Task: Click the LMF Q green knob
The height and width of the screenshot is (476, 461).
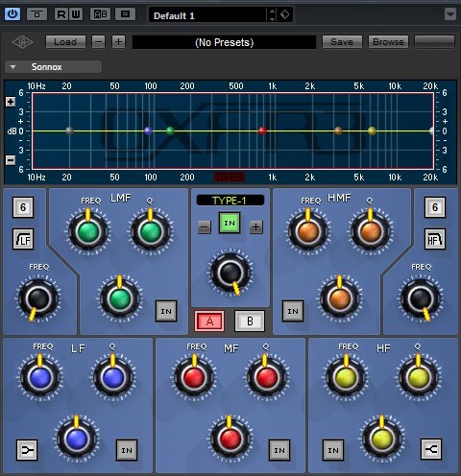Action: pos(151,231)
